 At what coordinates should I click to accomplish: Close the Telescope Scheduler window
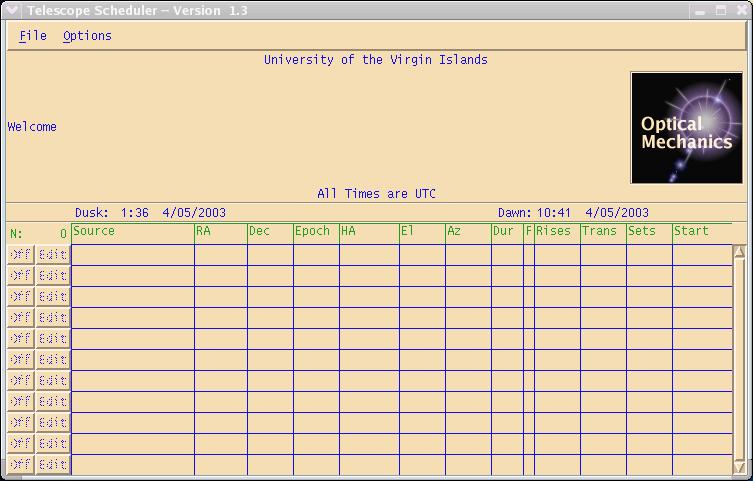[x=740, y=10]
